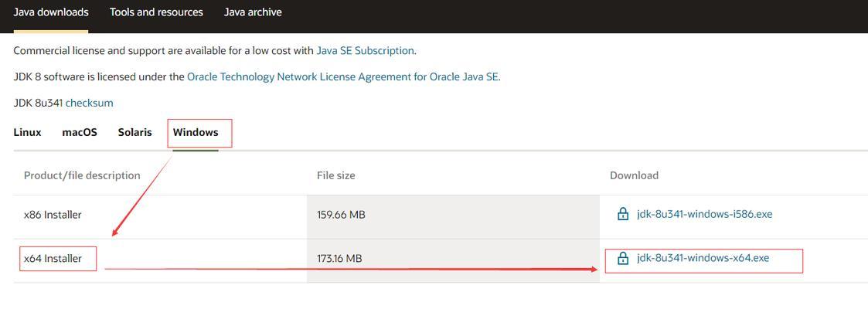
Task: Select the macOS platform tab
Action: [80, 133]
